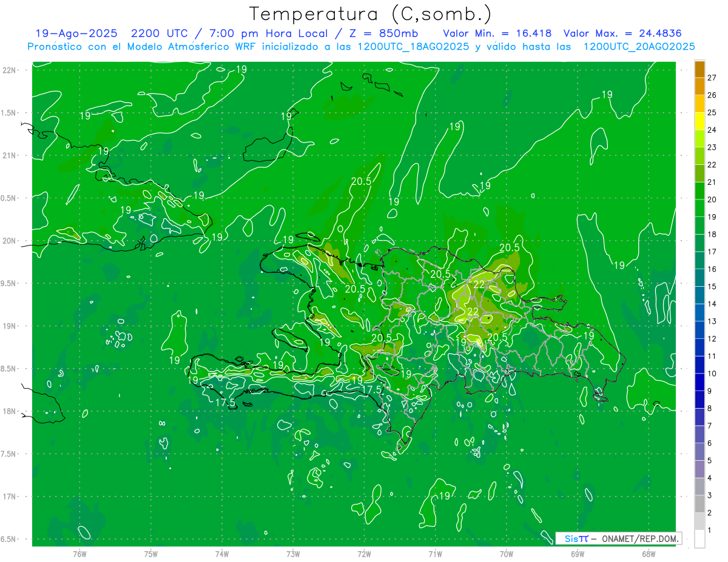Viewport: 728px width, 562px height.
Task: Click the '18N' latitude label
Action: (10, 411)
